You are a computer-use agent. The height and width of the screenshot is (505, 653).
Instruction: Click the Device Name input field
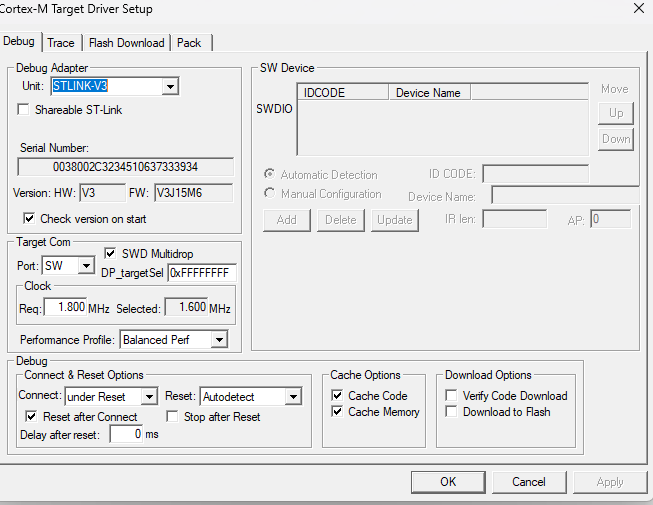click(565, 195)
